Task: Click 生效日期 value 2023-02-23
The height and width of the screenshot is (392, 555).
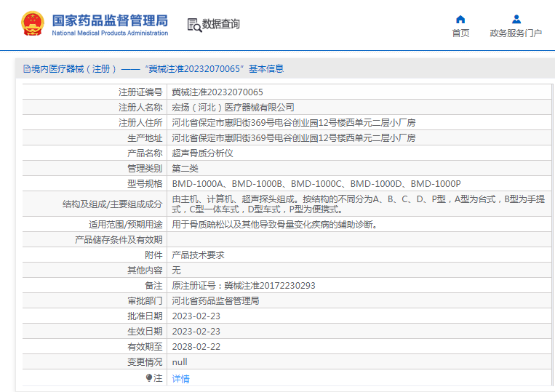Action: click(x=196, y=331)
